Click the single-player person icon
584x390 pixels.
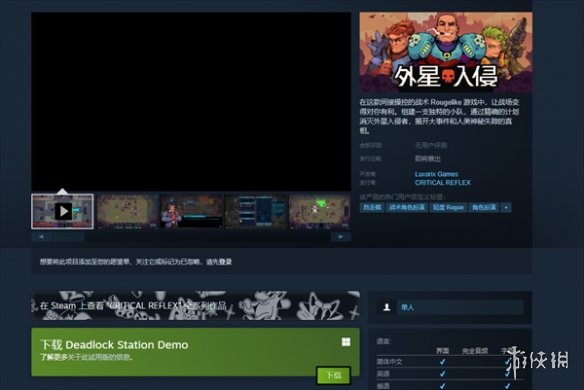click(387, 307)
